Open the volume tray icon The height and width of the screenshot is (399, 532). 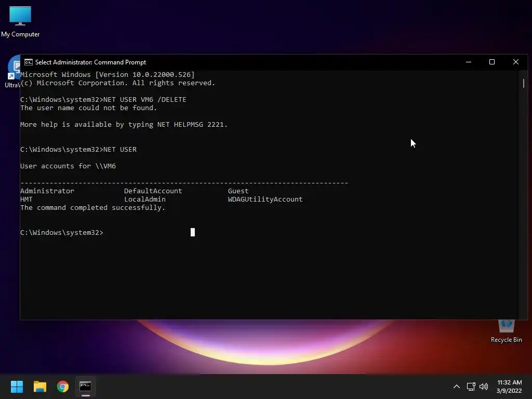pyautogui.click(x=484, y=387)
